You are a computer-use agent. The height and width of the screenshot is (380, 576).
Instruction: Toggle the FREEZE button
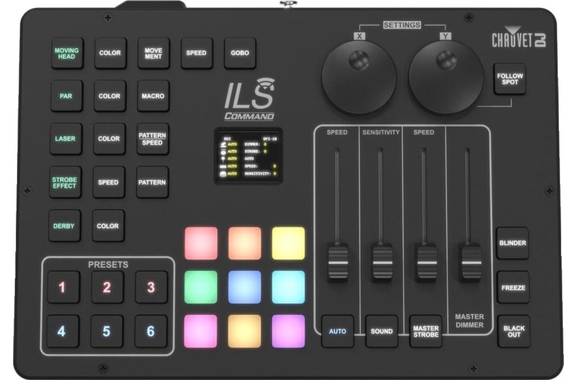click(x=513, y=287)
